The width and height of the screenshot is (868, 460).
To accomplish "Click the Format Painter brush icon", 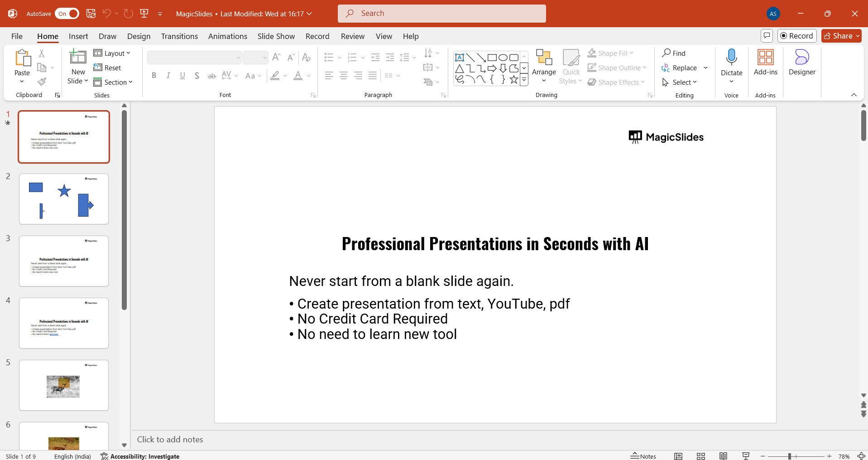I will (42, 82).
